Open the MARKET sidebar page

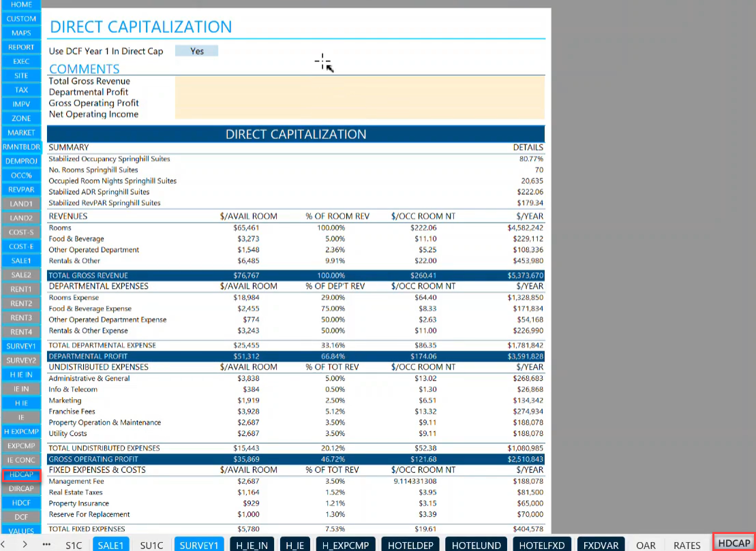[x=20, y=132]
